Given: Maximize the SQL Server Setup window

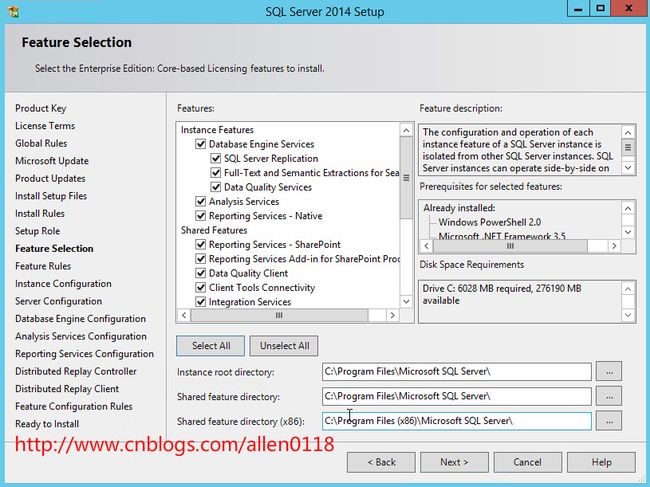Looking at the screenshot, I should point(600,8).
